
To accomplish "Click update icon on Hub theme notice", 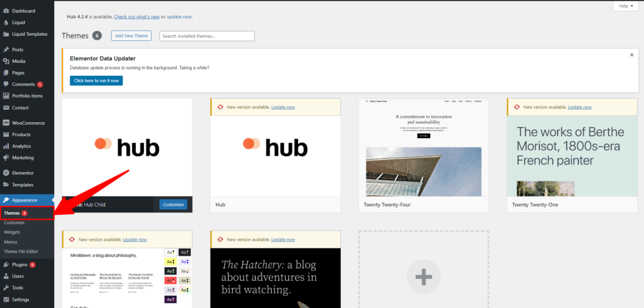I will (x=220, y=107).
